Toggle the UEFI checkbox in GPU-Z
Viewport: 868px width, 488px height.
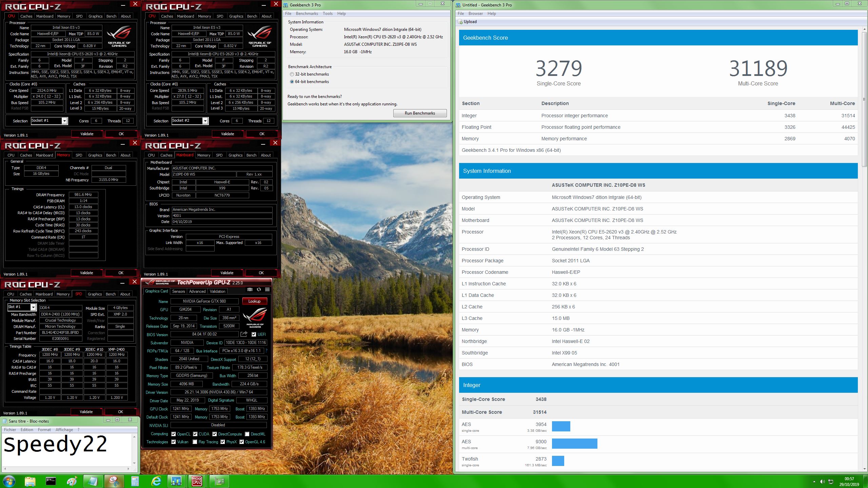coord(254,334)
